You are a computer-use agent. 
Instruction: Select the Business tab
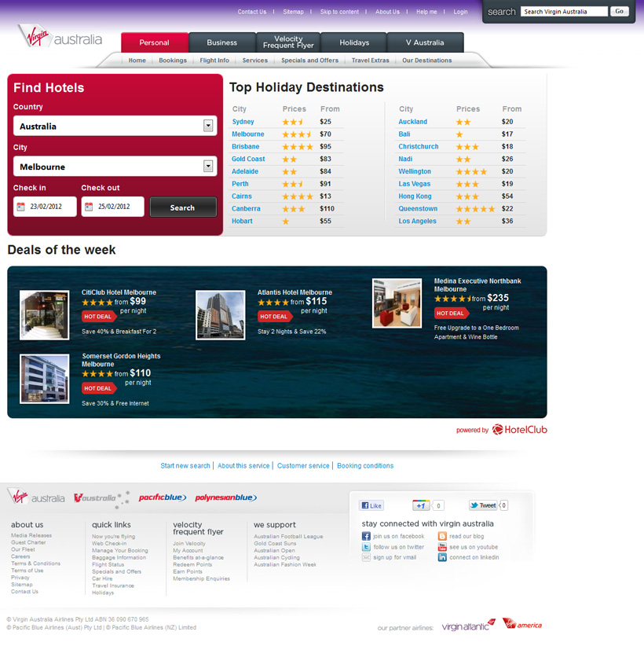point(222,42)
